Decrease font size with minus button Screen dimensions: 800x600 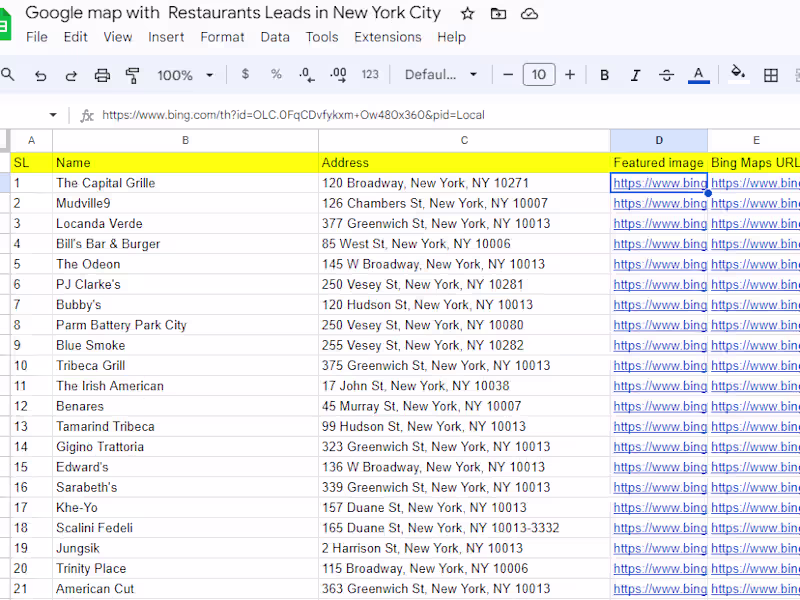click(x=508, y=75)
